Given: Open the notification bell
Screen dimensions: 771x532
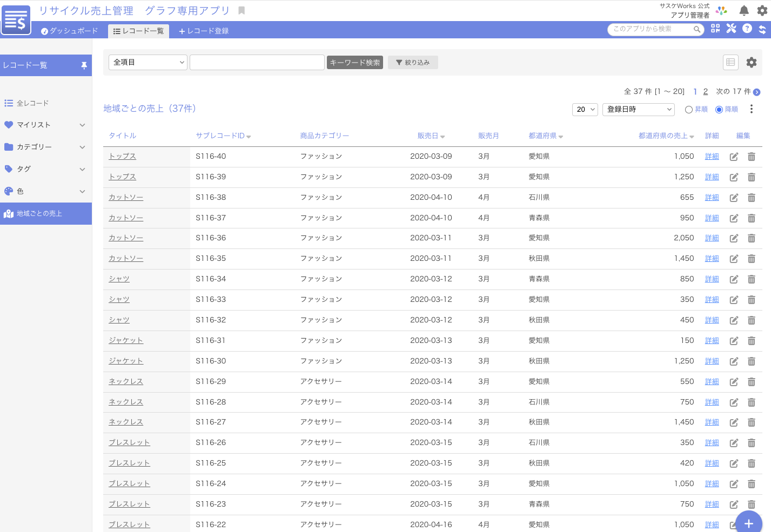Looking at the screenshot, I should [x=744, y=10].
